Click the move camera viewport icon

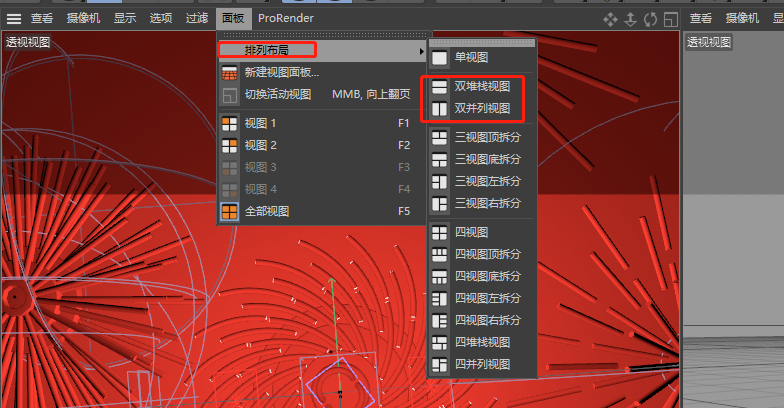(x=610, y=20)
